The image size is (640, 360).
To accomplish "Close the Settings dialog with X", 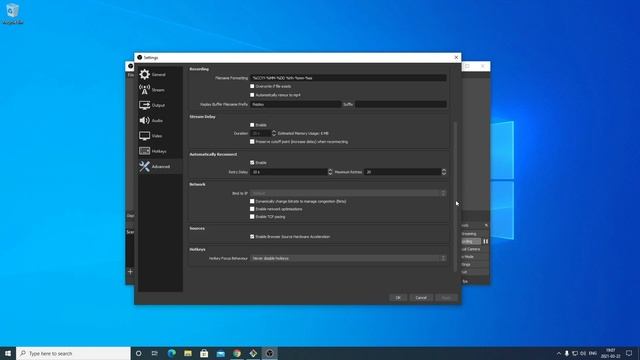I will tap(456, 58).
